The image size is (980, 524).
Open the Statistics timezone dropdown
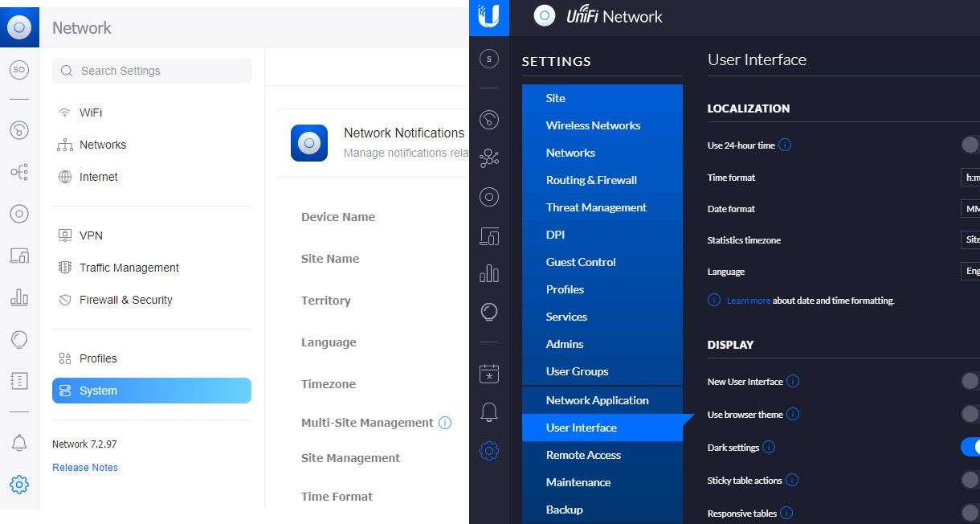(x=970, y=239)
